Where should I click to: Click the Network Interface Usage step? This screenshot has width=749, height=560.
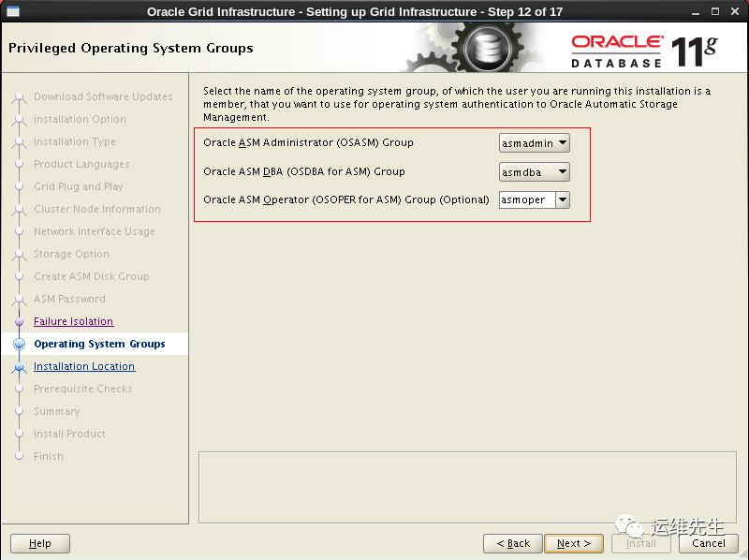tap(95, 231)
